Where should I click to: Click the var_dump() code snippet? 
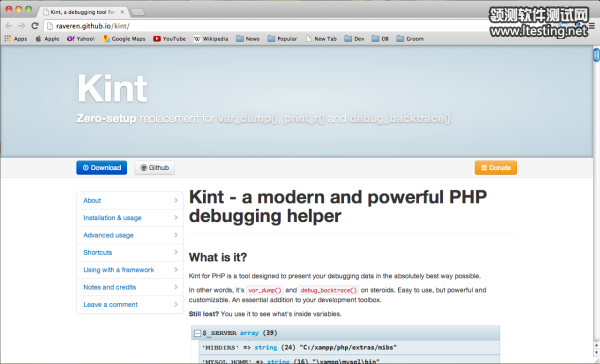point(265,290)
